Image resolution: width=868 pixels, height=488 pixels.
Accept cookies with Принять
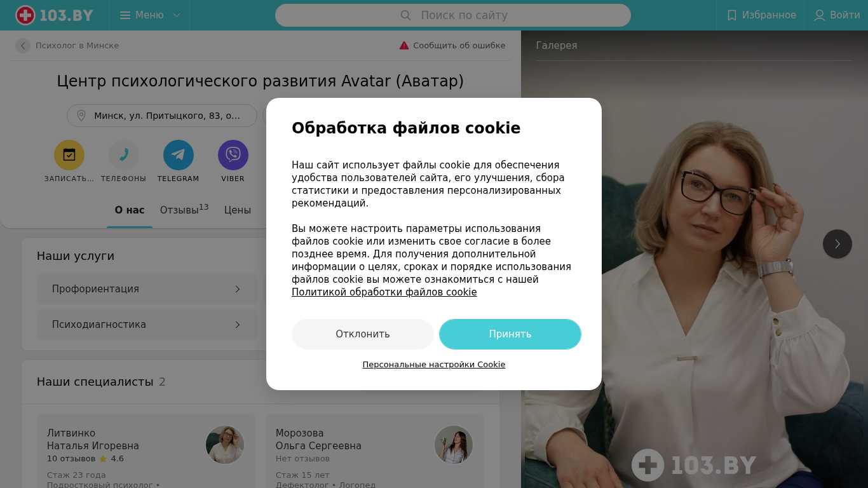click(x=510, y=334)
